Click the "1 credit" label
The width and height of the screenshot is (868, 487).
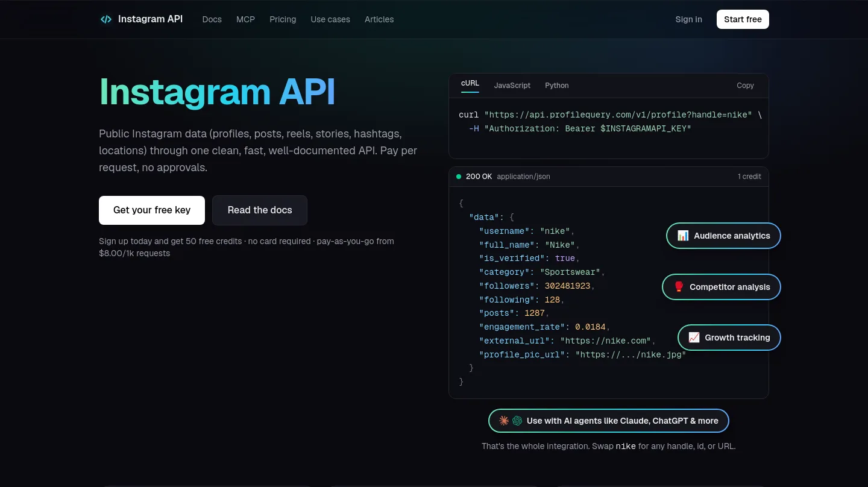click(749, 177)
